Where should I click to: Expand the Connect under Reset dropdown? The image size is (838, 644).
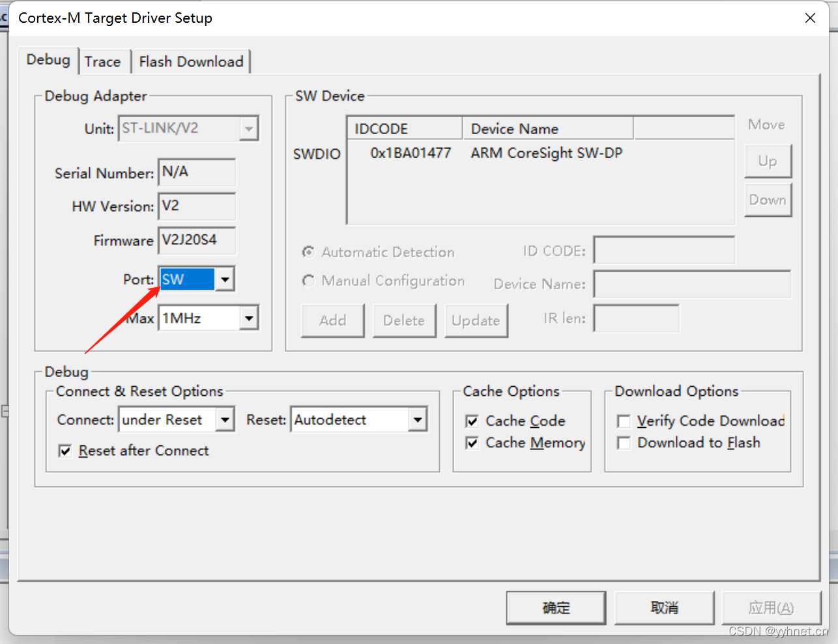225,420
